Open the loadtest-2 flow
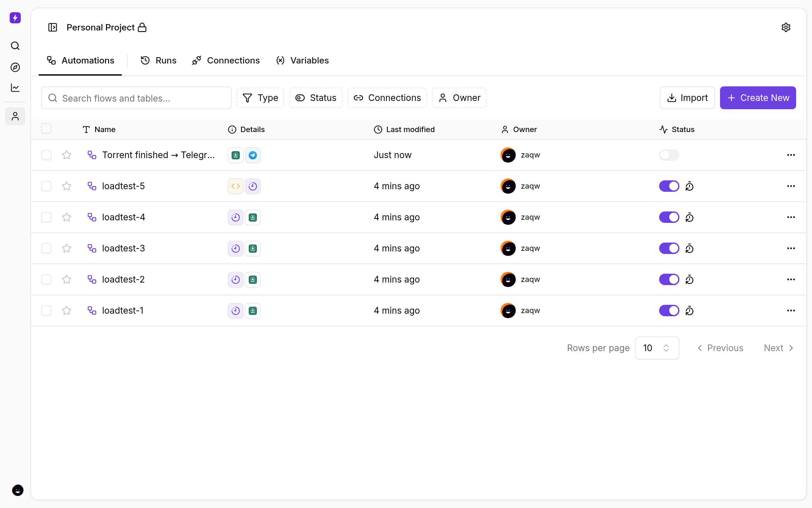This screenshot has width=812, height=508. (x=123, y=279)
